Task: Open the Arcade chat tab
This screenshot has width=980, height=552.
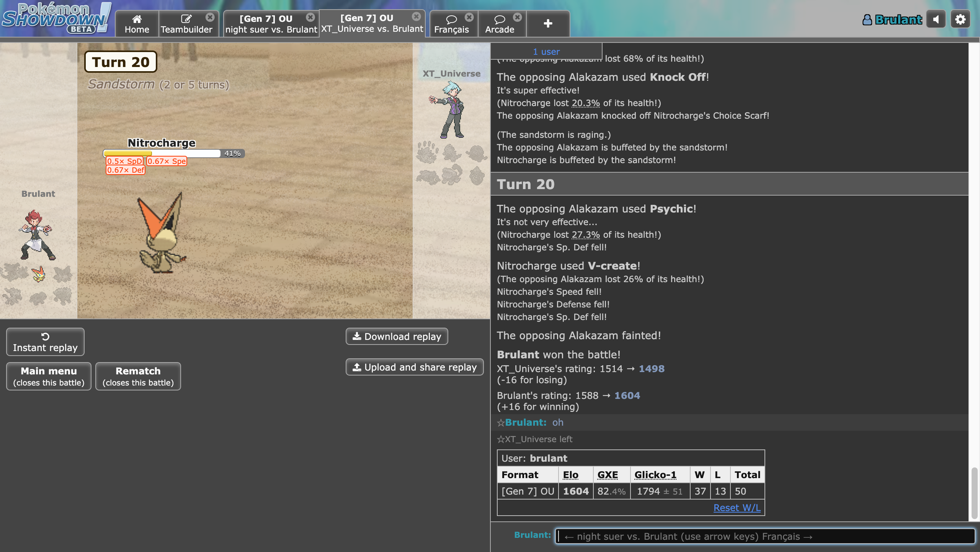Action: pos(500,24)
